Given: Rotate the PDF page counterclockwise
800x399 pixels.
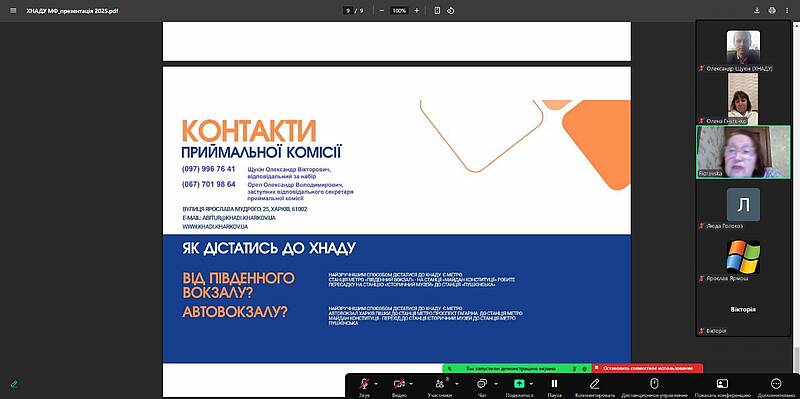Looking at the screenshot, I should click(x=451, y=10).
